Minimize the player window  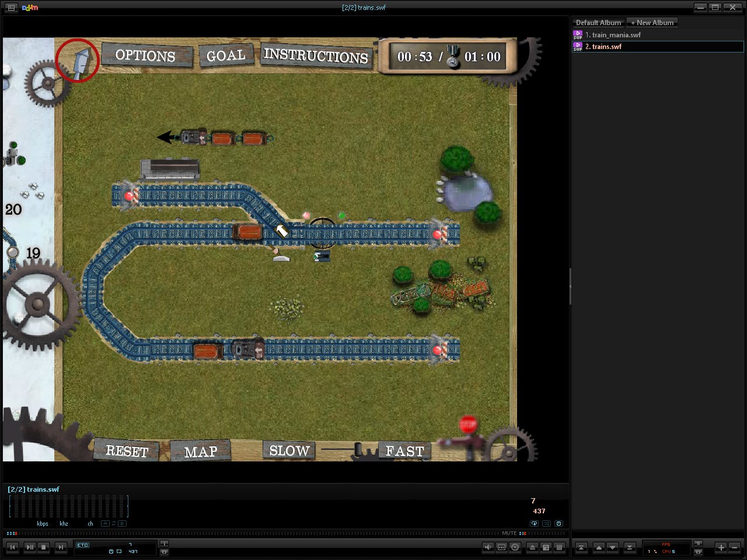pos(700,8)
